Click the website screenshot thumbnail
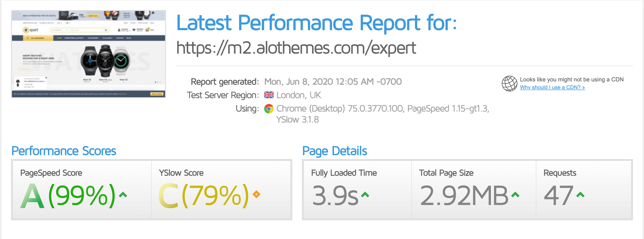644x239 pixels. tap(89, 54)
